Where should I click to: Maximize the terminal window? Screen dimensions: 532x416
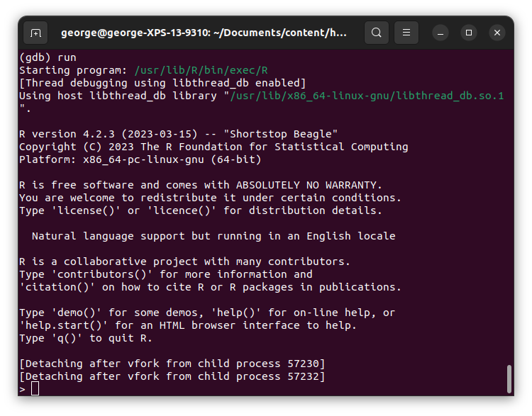[468, 33]
